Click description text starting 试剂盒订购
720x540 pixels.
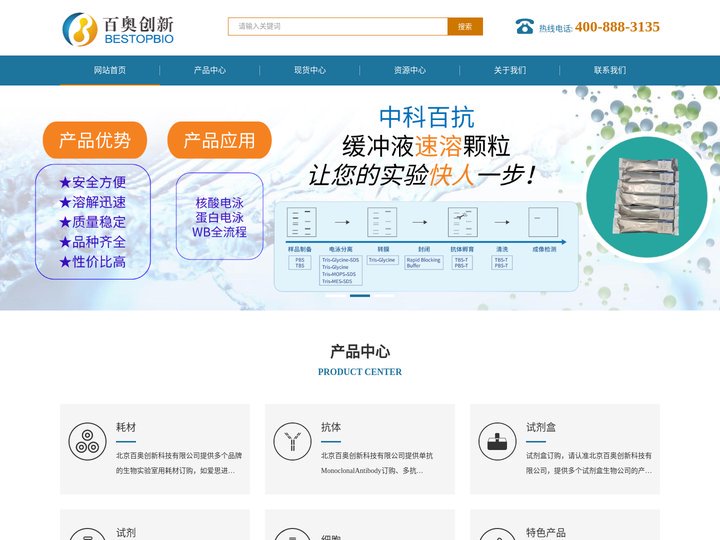coord(589,463)
